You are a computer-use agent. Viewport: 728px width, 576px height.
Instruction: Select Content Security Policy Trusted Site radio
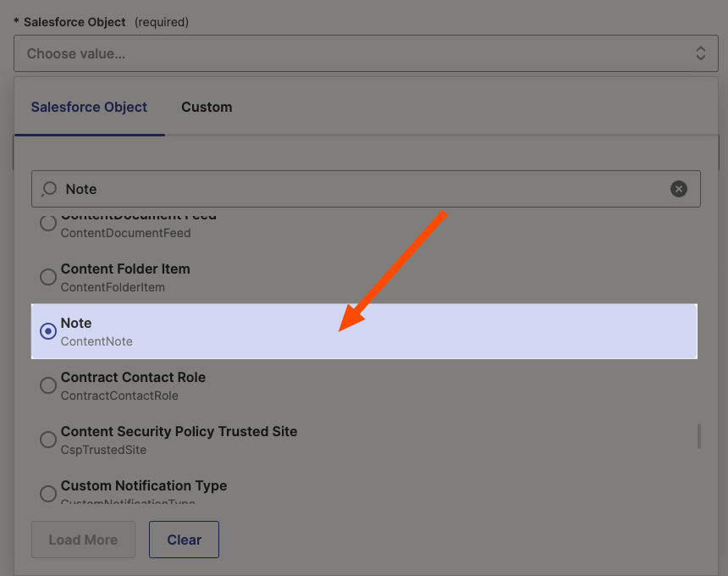[47, 440]
